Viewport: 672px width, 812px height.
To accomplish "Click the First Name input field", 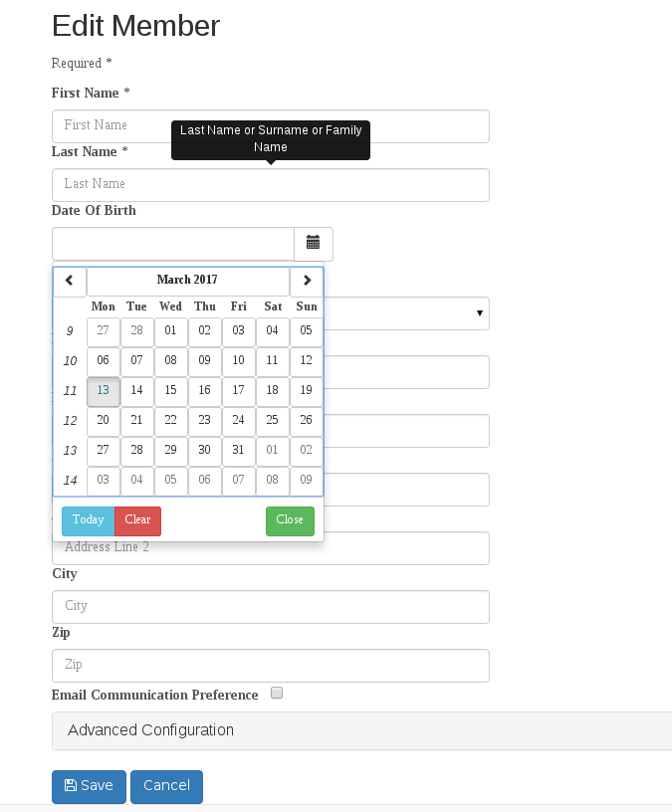I will tap(271, 125).
